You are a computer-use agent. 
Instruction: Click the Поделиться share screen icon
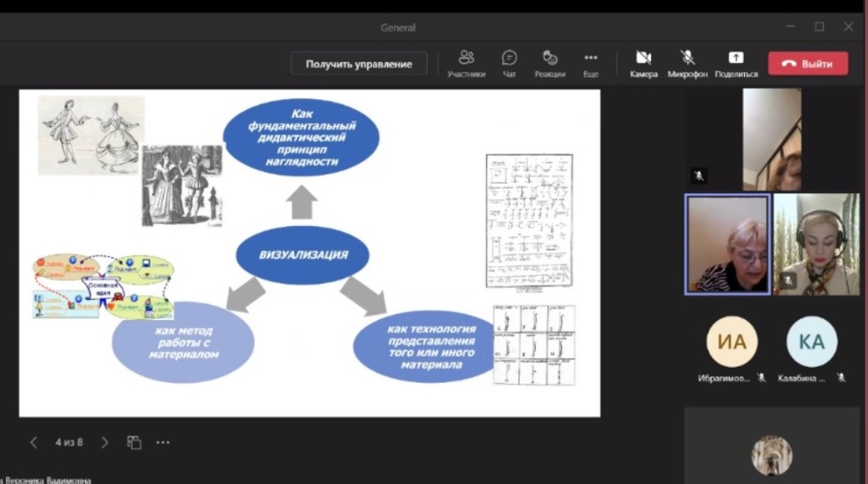pyautogui.click(x=736, y=63)
